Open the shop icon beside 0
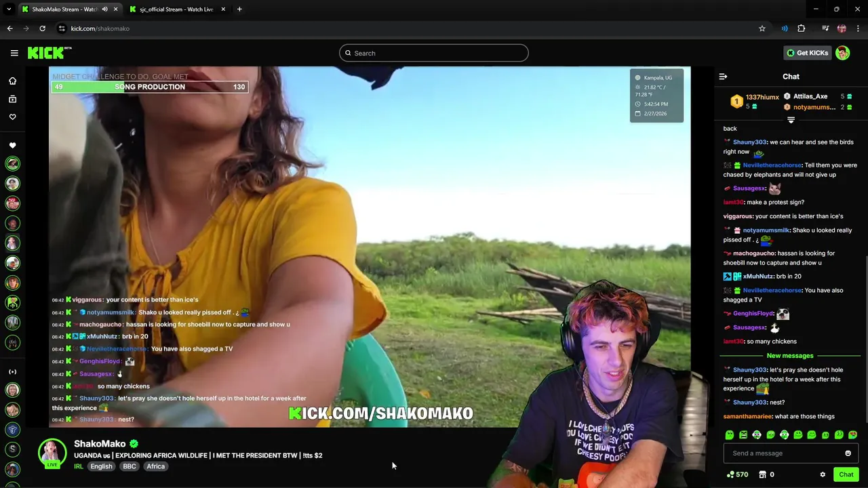Screen dimensions: 868x488 click(762, 474)
